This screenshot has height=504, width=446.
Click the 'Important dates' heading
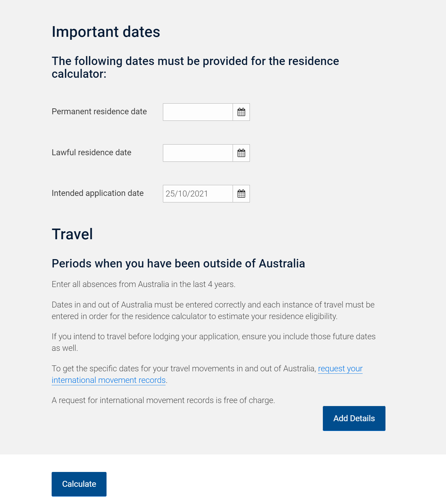pos(106,32)
